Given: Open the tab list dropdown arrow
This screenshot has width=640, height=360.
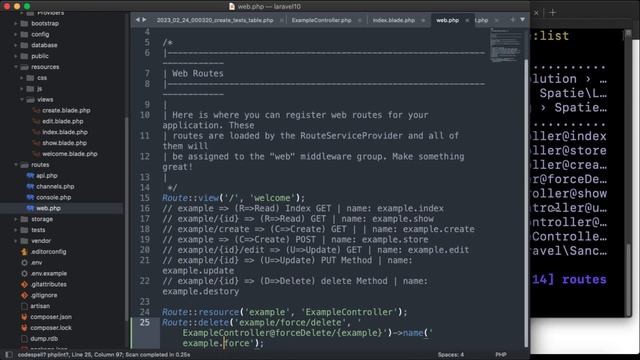Looking at the screenshot, I should pos(522,20).
